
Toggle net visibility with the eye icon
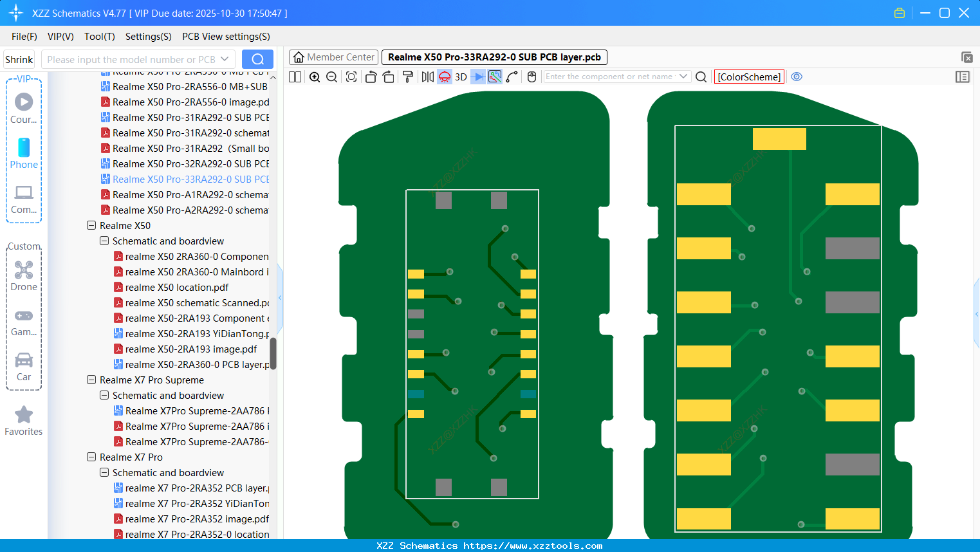pyautogui.click(x=797, y=77)
